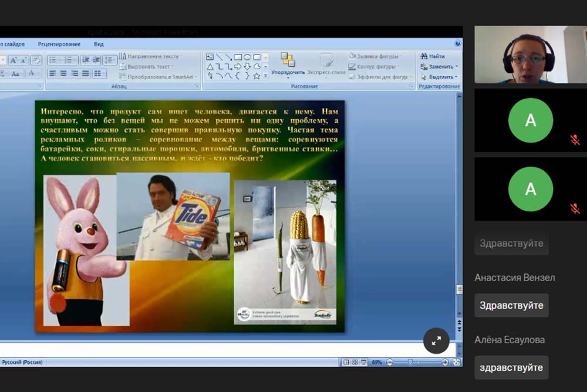Open Заливка фигуры shape fill menu
Screen dimensions: 587x392
[x=376, y=56]
